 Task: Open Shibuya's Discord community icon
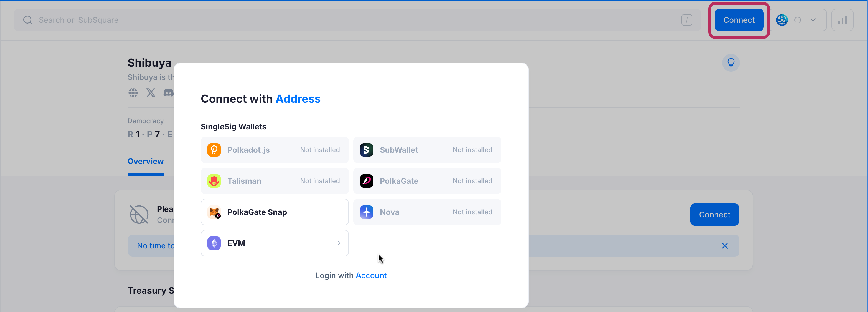168,93
